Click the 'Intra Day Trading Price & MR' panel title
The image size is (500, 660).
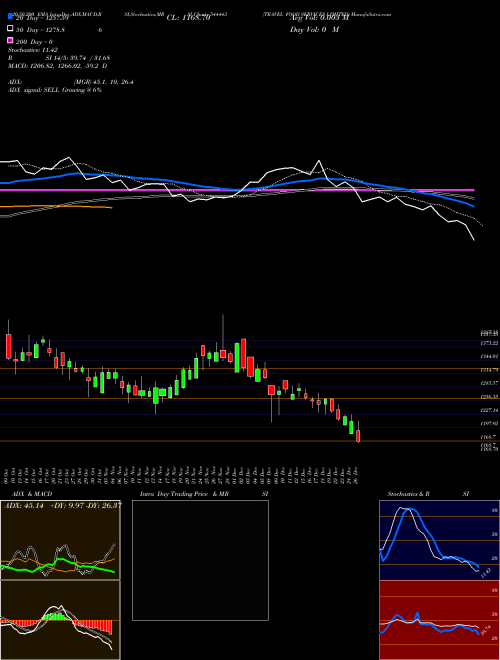point(184,494)
